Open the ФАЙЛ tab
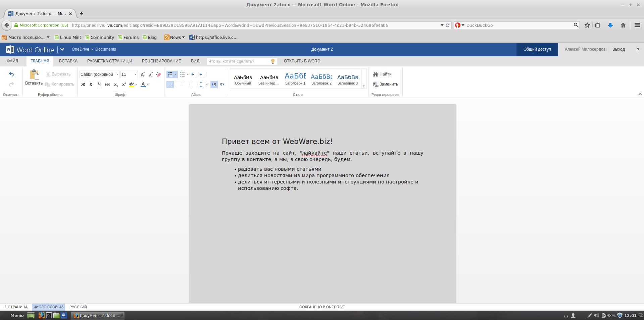The image size is (644, 320). [x=12, y=61]
